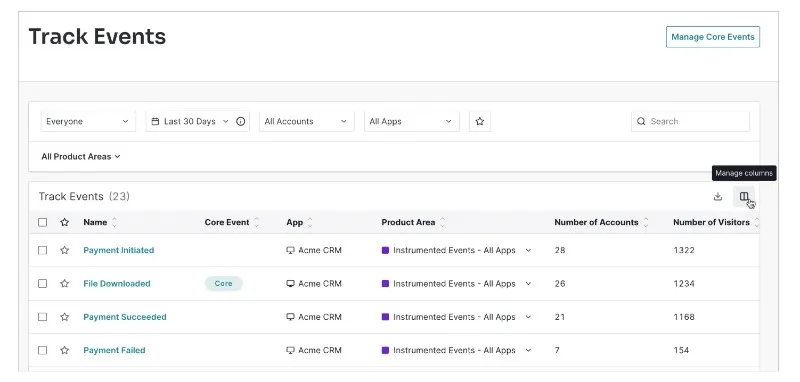Image resolution: width=800 pixels, height=382 pixels.
Task: Click accounts value 21
Action: (560, 317)
